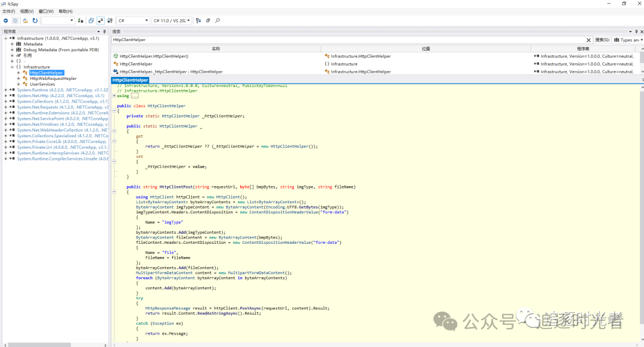Open the 视图(V) menu
Image resolution: width=644 pixels, height=347 pixels.
pyautogui.click(x=27, y=11)
